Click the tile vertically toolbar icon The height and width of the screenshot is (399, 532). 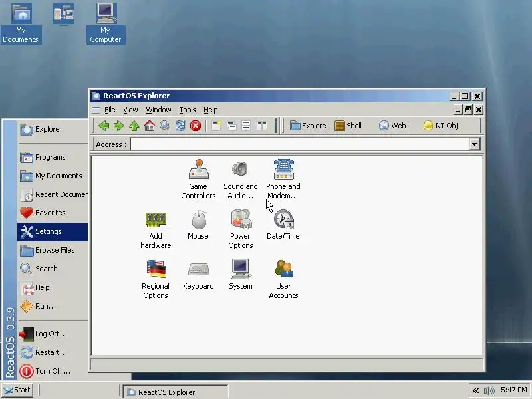261,126
